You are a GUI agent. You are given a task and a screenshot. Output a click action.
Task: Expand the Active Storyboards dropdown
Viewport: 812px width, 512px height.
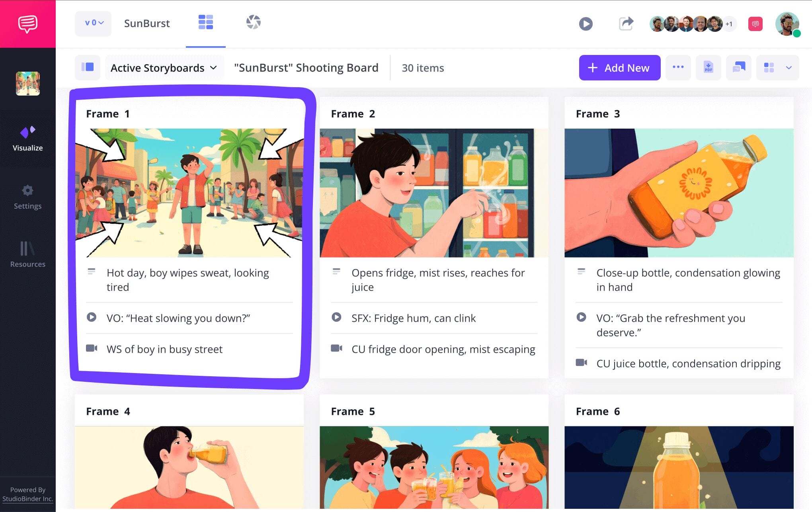click(x=164, y=68)
